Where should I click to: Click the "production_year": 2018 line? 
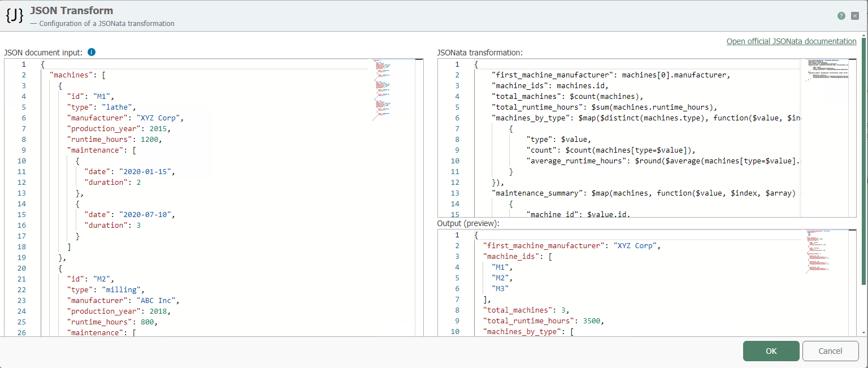coord(119,311)
